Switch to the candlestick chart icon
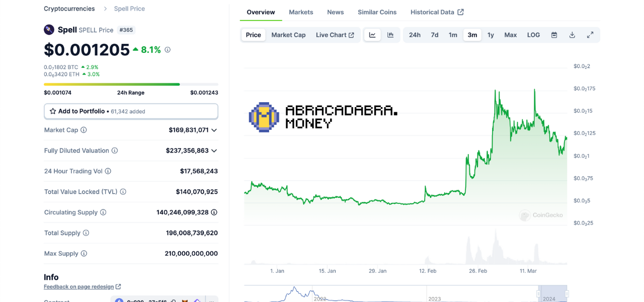Viewport: 644px width, 302px height. 390,35
